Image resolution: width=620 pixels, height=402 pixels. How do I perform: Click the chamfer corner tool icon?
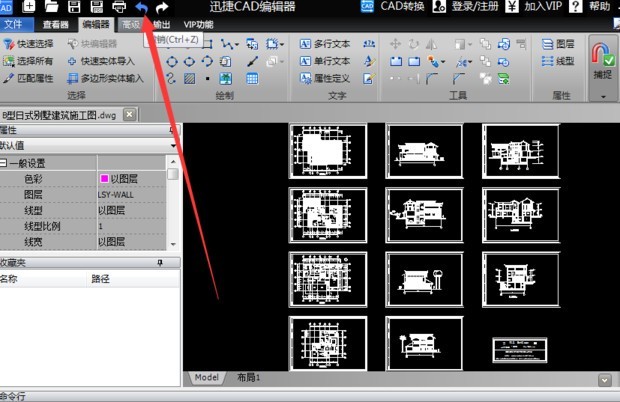coord(458,79)
